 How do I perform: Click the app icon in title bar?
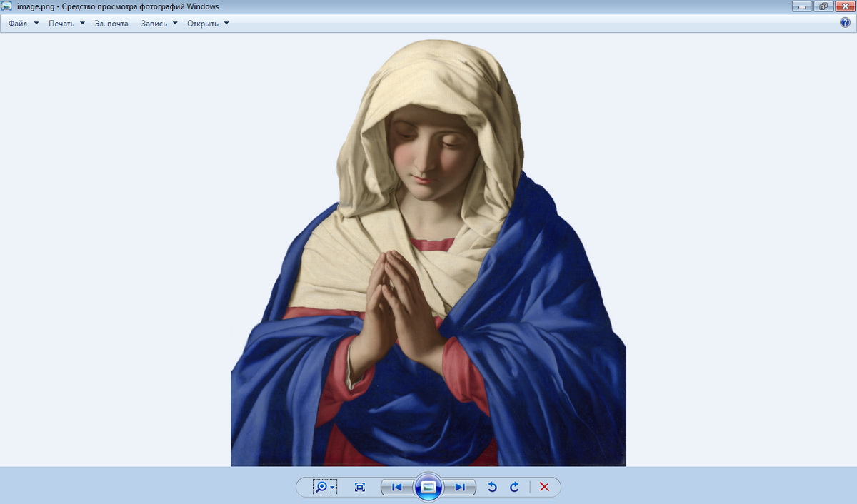(7, 6)
